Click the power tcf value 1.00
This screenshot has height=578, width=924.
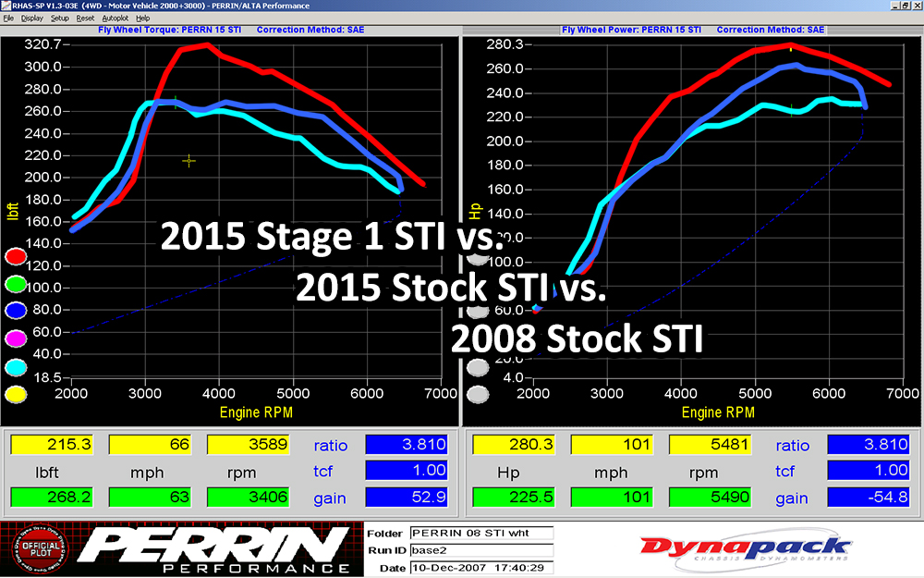(x=869, y=470)
